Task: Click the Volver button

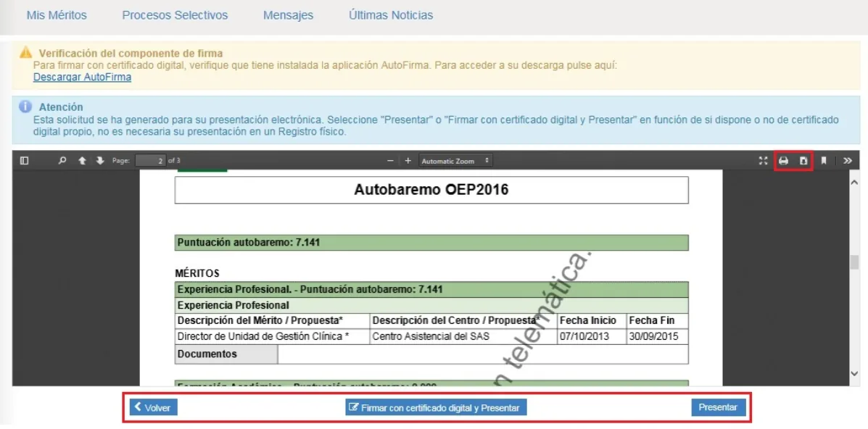Action: pos(153,407)
